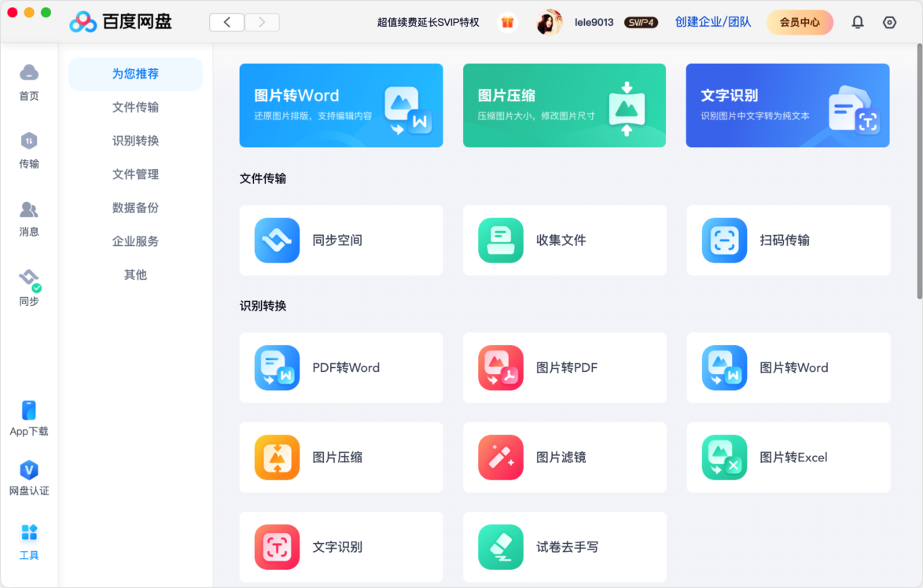Launch the PDF转Word tool icon
The width and height of the screenshot is (923, 588).
[x=277, y=368]
